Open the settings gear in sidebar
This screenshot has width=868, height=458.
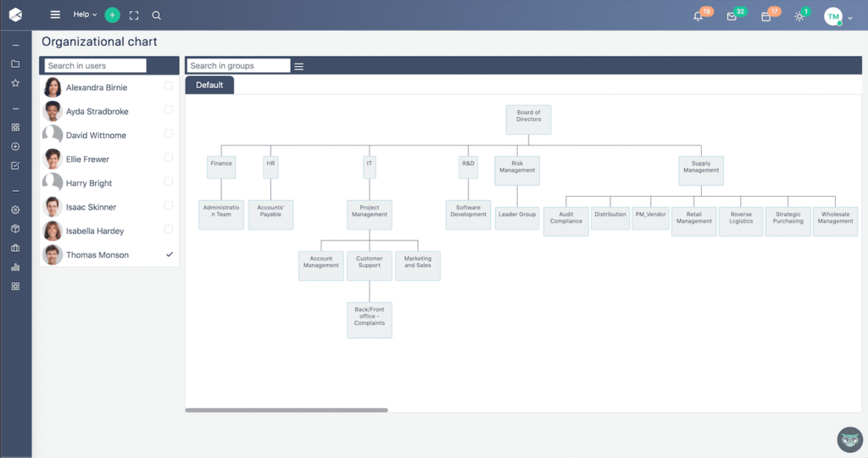[x=15, y=209]
